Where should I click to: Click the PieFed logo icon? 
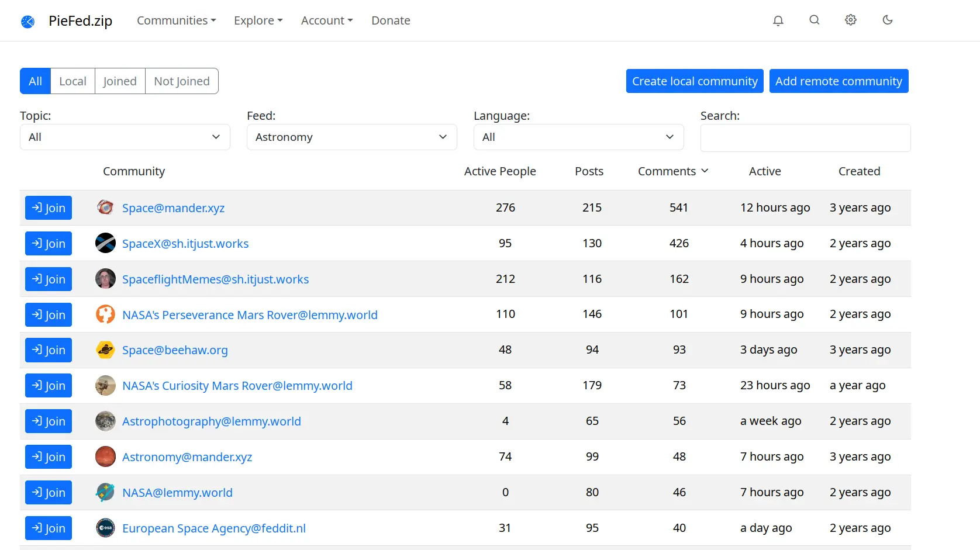27,22
